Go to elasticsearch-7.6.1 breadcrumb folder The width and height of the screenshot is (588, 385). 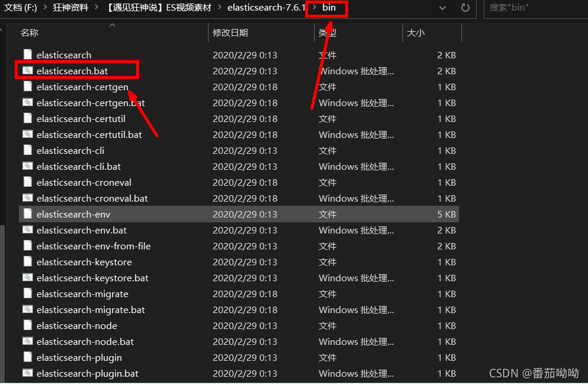(267, 8)
